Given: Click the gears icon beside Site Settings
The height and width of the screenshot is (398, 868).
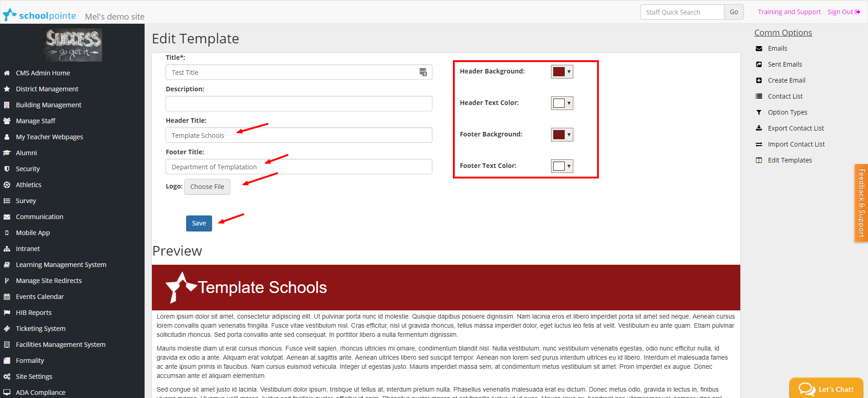Looking at the screenshot, I should point(7,377).
